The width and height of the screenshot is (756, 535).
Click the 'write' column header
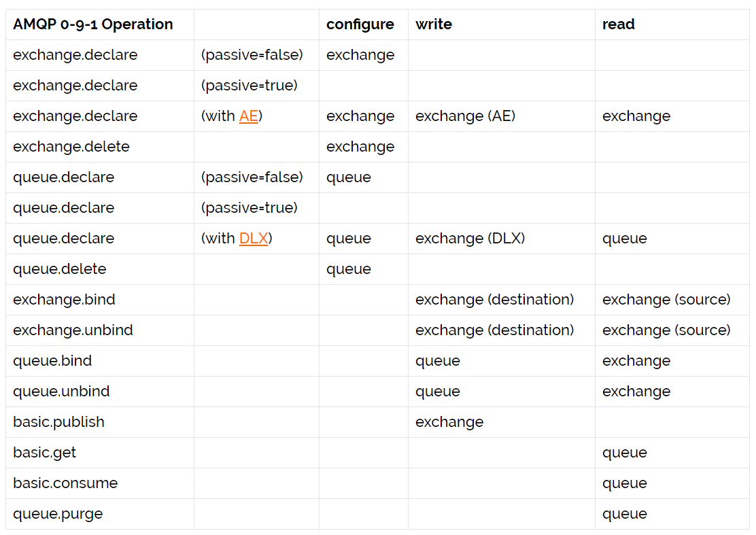[x=434, y=24]
